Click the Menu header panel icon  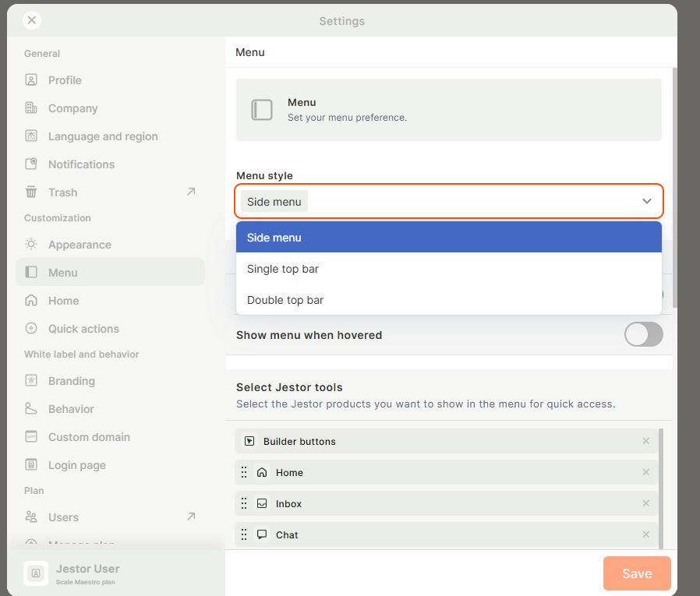click(262, 110)
